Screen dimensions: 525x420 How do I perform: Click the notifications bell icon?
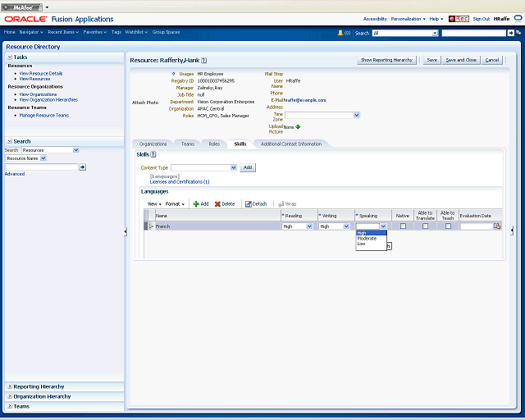[x=340, y=33]
